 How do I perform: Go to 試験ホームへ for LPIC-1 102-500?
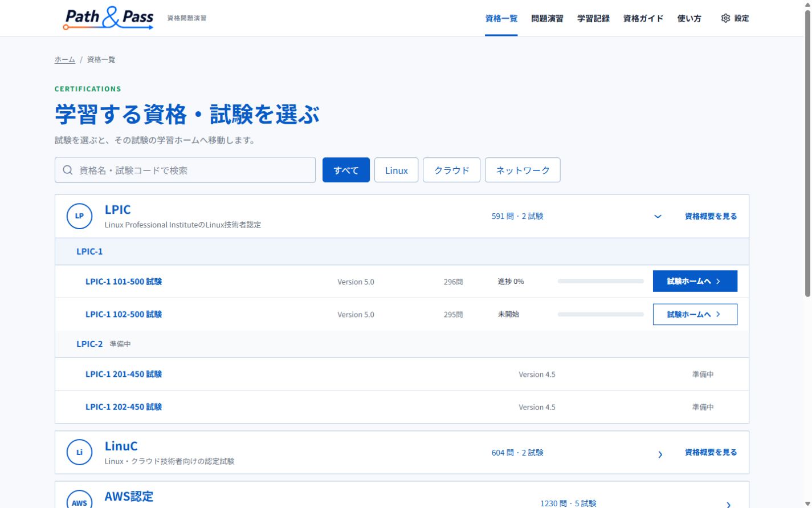[695, 314]
